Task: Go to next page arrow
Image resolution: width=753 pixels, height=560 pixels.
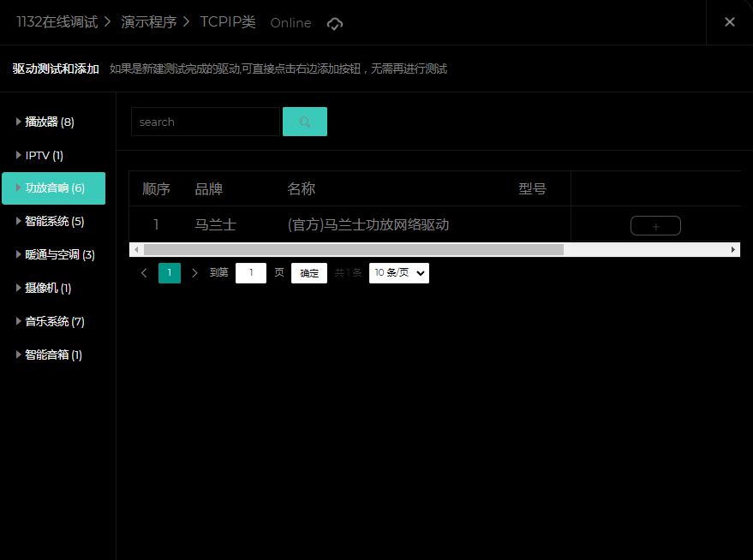Action: coord(194,273)
